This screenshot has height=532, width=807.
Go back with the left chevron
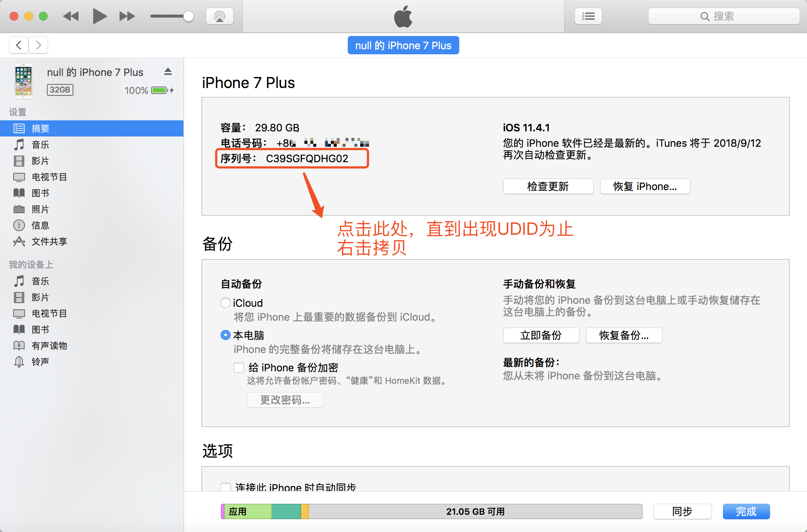tap(19, 45)
